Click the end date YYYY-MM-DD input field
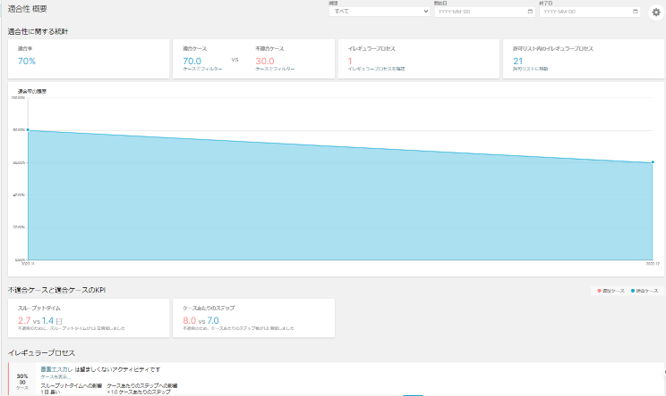The image size is (666, 396). click(x=590, y=11)
